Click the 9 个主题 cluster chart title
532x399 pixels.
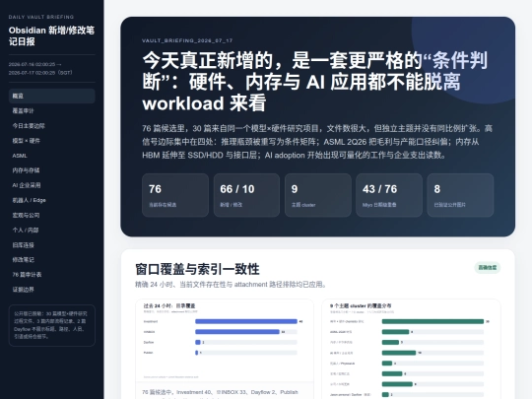tap(361, 305)
